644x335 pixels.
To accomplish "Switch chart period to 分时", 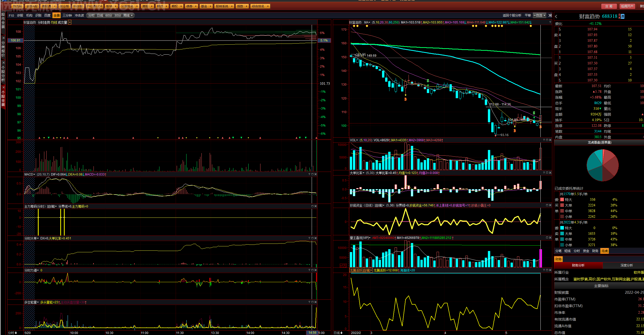I will [x=91, y=15].
